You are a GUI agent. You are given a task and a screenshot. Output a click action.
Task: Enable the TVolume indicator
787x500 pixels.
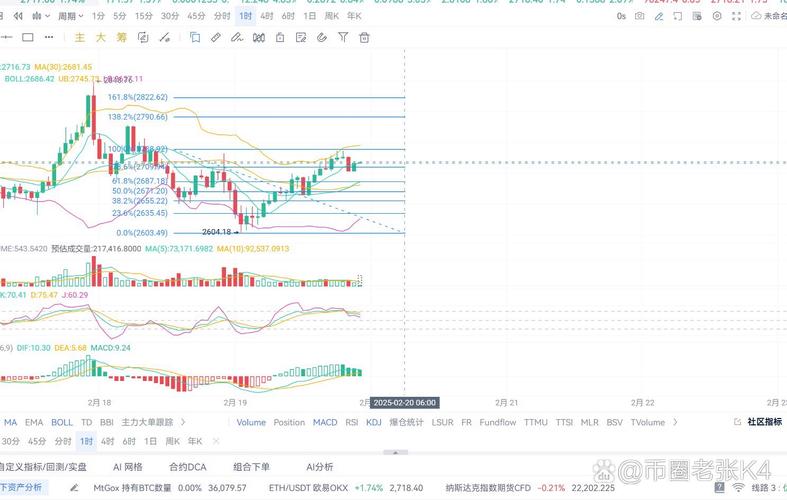[x=648, y=422]
